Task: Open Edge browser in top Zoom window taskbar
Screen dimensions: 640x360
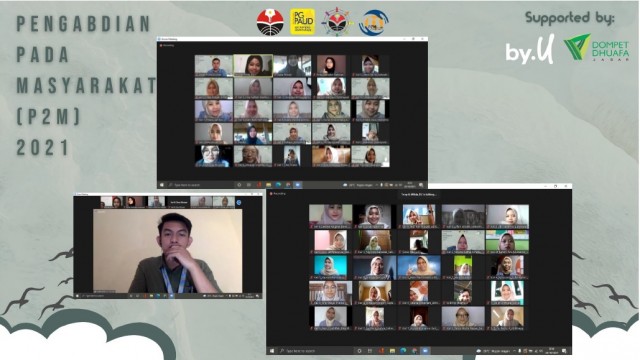Action: 278,185
